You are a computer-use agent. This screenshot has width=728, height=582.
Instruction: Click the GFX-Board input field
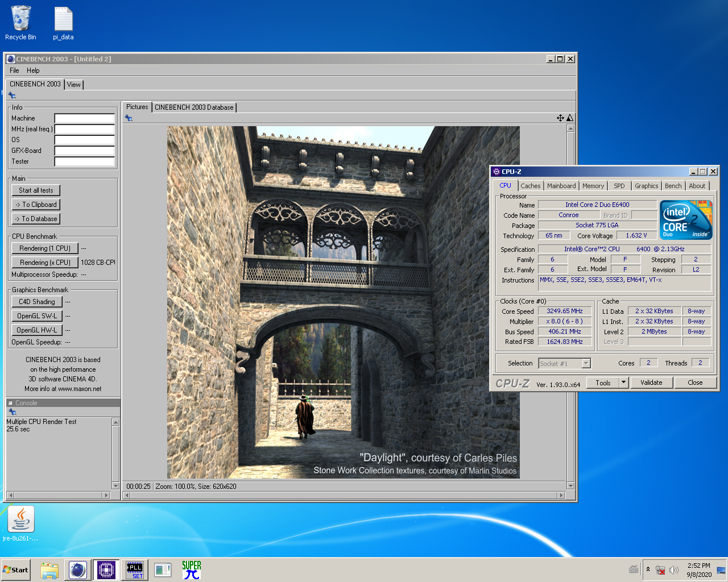85,151
